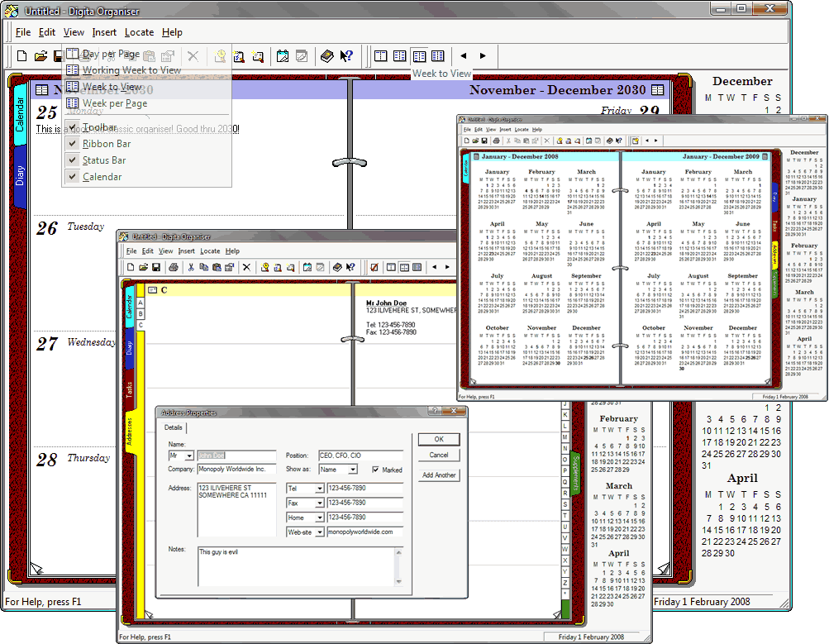Choose Working Week to View menu entry
This screenshot has width=829, height=644.
tap(146, 69)
